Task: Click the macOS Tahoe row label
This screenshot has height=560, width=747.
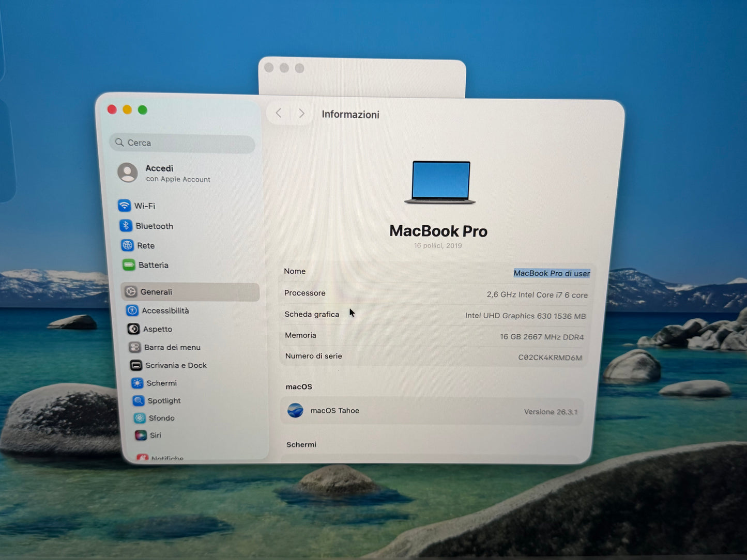Action: [334, 411]
